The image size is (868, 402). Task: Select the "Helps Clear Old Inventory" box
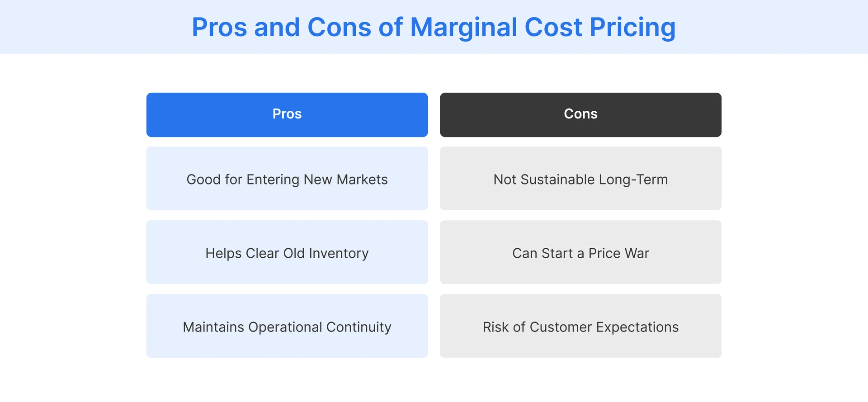click(x=287, y=252)
